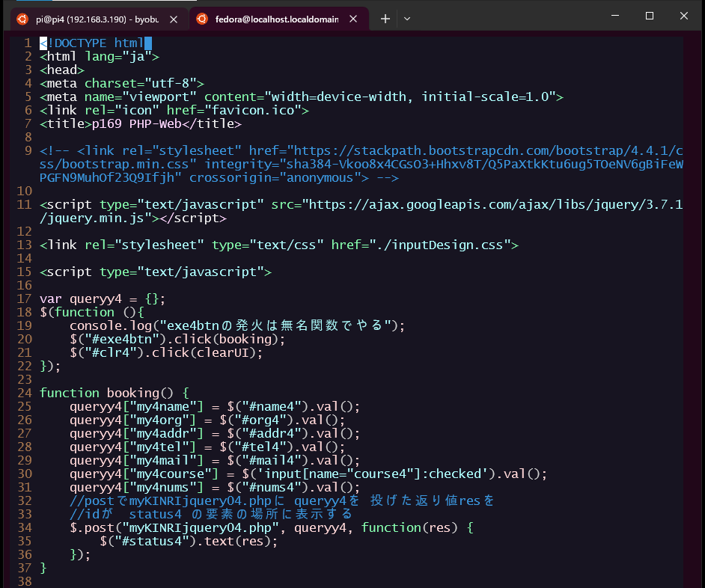Close the pi@pi4 byobu tab
Viewport: 705px width, 588px height.
click(x=174, y=19)
